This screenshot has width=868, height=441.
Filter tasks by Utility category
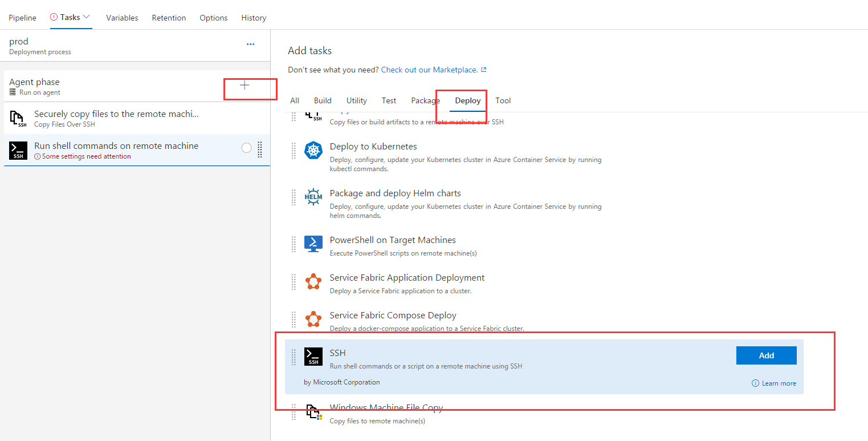pyautogui.click(x=357, y=100)
